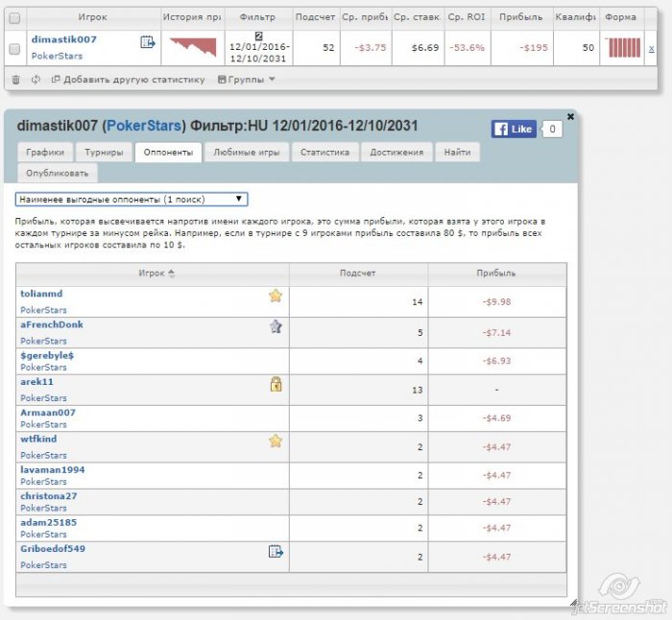This screenshot has height=620, width=672.
Task: Click PokerStars link under tolianmd
Action: [43, 310]
